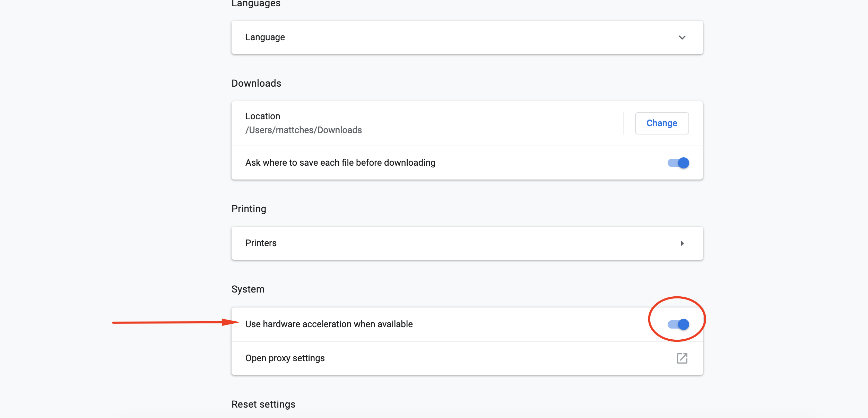Viewport: 868px width, 418px height.
Task: Open proxy settings text link
Action: coord(285,358)
